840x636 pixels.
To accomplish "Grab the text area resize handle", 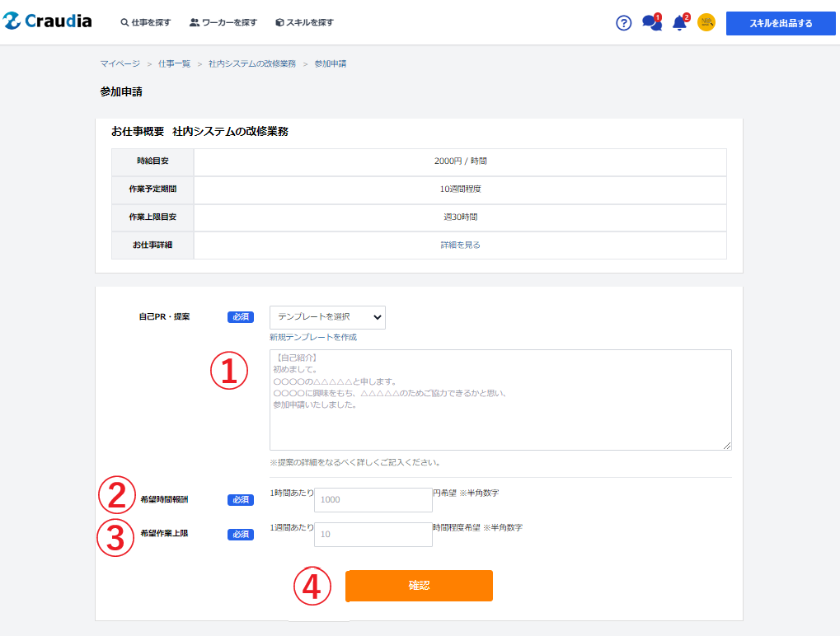I will 727,446.
